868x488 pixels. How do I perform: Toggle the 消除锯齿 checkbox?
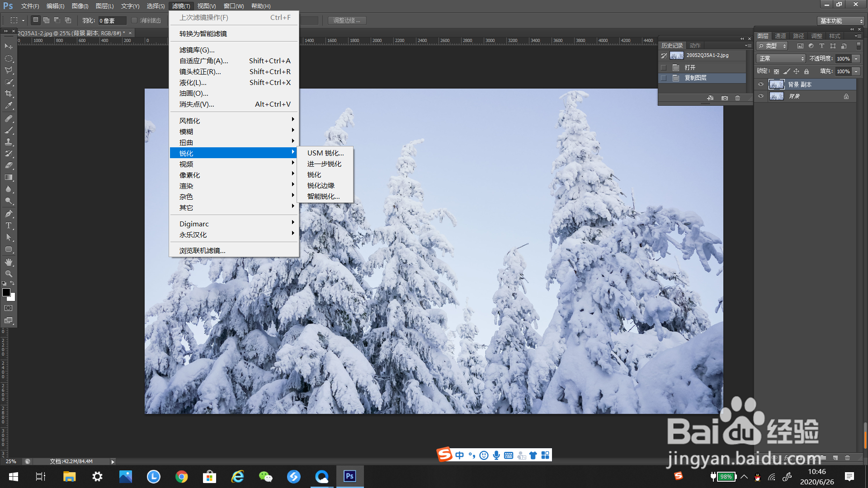(x=134, y=20)
